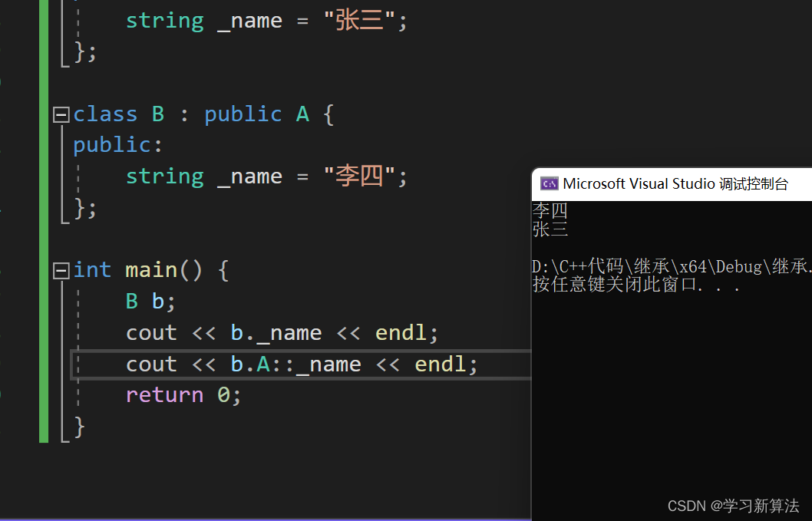Collapse the main function block
812x521 pixels.
click(x=61, y=270)
